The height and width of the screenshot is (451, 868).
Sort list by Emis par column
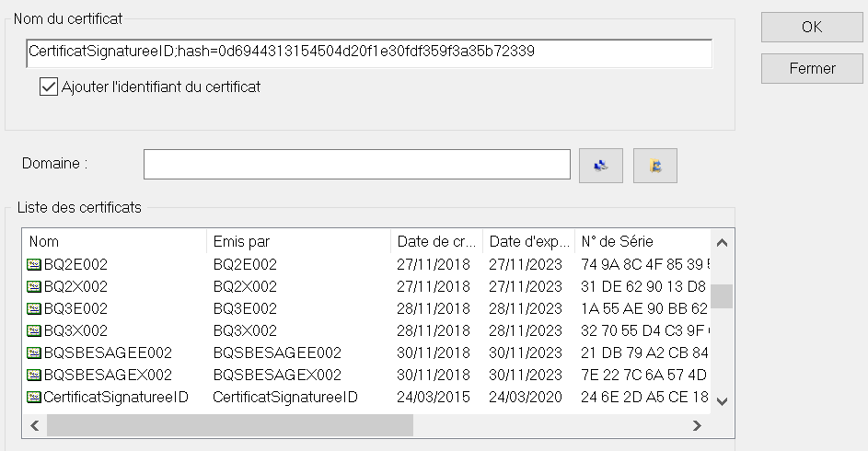[296, 242]
